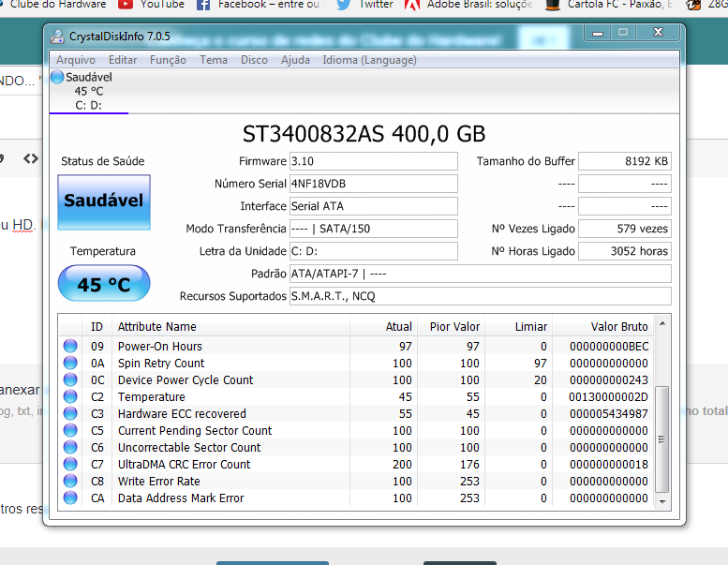
Task: Click raw value 000000000BEC
Action: [x=609, y=347]
